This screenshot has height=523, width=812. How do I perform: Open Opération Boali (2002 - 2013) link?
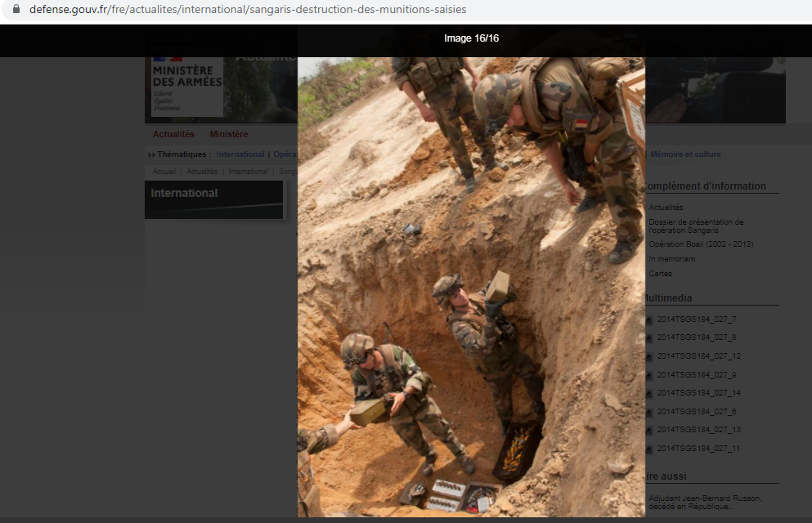pyautogui.click(x=701, y=244)
